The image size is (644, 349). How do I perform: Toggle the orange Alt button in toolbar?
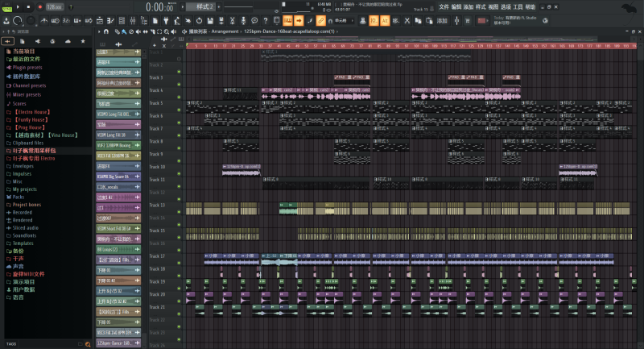pyautogui.click(x=385, y=21)
